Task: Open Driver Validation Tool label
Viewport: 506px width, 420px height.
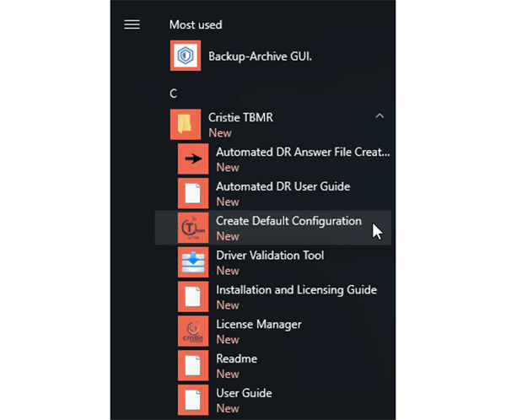Action: coord(270,256)
